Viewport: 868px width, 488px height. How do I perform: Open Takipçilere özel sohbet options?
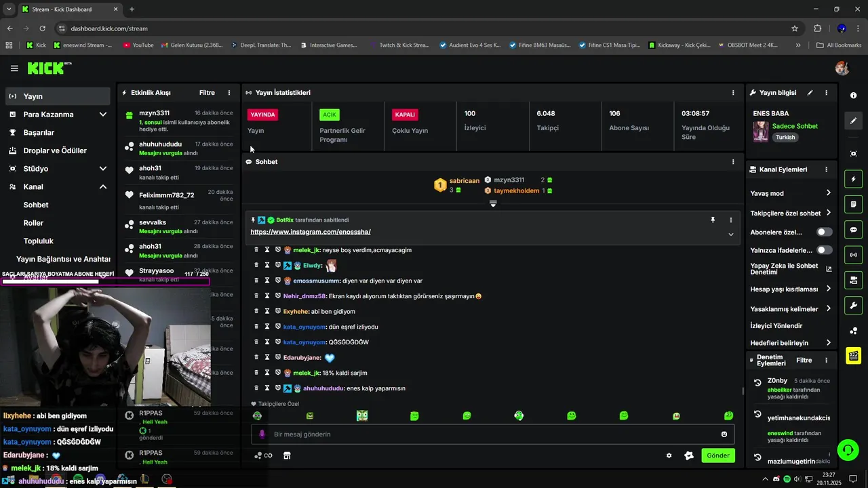791,213
